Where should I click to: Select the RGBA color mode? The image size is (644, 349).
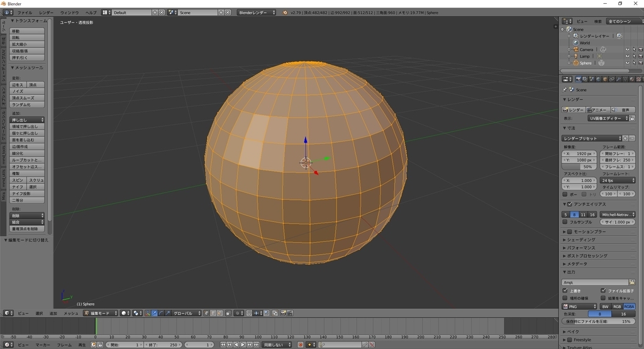(x=629, y=306)
